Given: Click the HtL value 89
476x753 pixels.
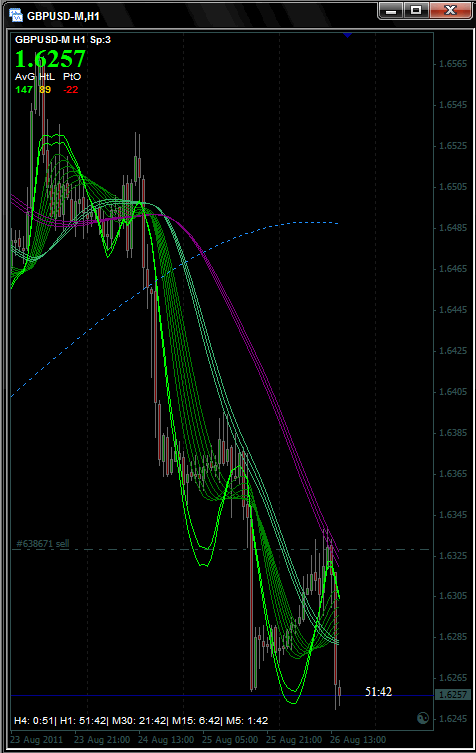Looking at the screenshot, I should click(45, 89).
